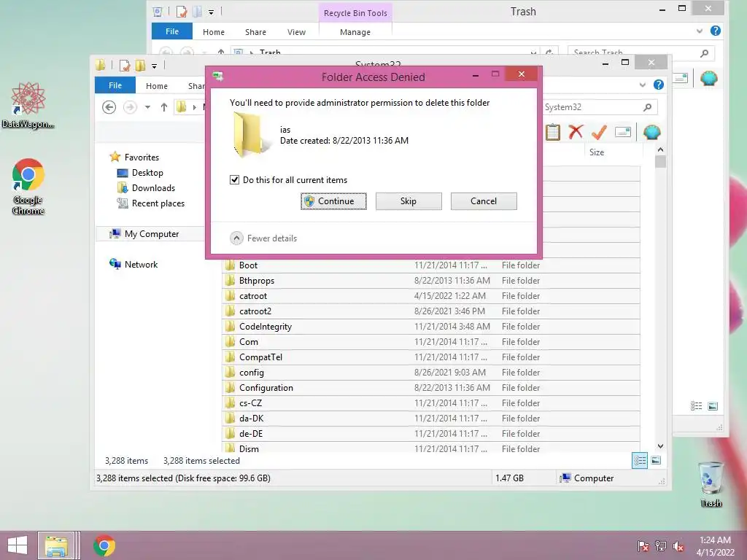This screenshot has width=747, height=560.
Task: Open the Windows Start button
Action: coord(18,545)
